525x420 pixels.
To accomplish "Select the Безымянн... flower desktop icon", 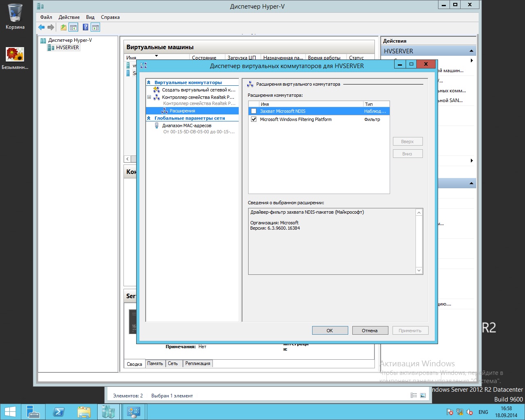I will coord(15,58).
